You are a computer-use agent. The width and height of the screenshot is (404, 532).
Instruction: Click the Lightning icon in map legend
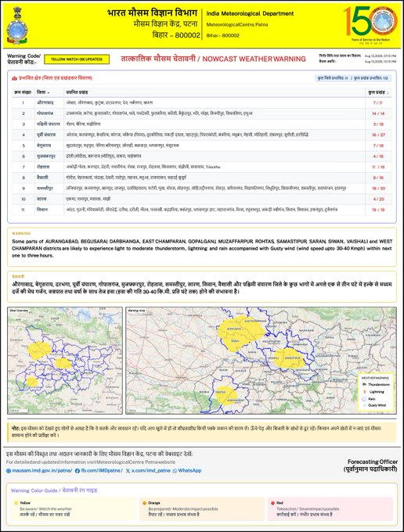point(364,391)
